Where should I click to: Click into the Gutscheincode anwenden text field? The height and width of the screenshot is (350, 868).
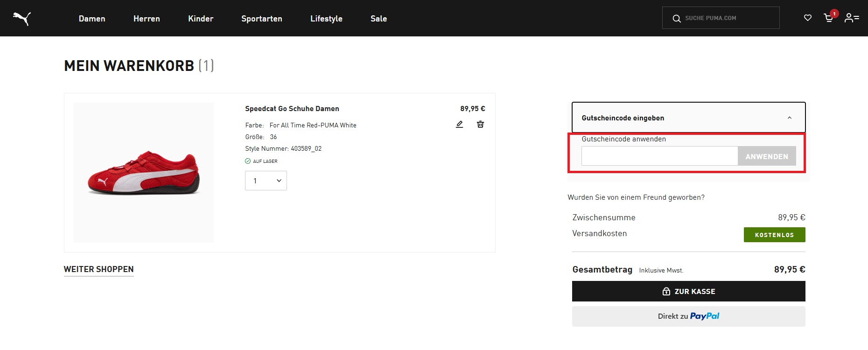(x=659, y=156)
